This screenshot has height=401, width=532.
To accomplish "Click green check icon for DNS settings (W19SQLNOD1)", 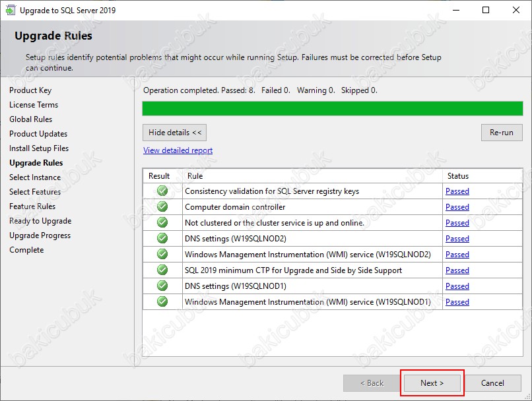I will coord(162,286).
